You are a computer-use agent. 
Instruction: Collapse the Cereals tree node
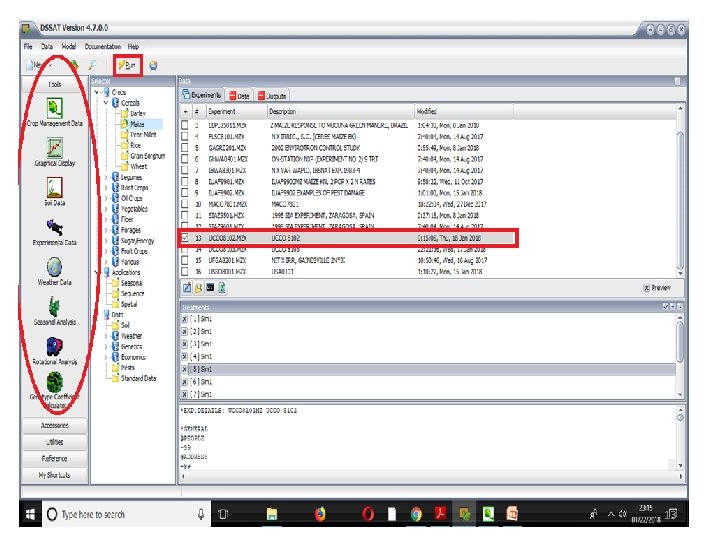[106, 103]
